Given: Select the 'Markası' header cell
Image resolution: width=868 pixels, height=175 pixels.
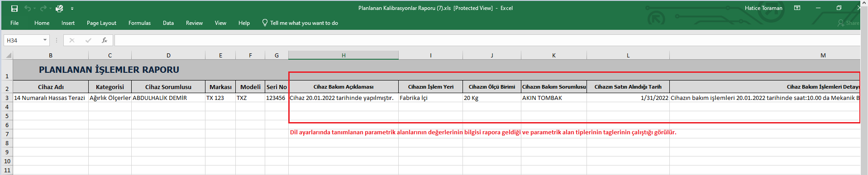Looking at the screenshot, I should coord(220,87).
